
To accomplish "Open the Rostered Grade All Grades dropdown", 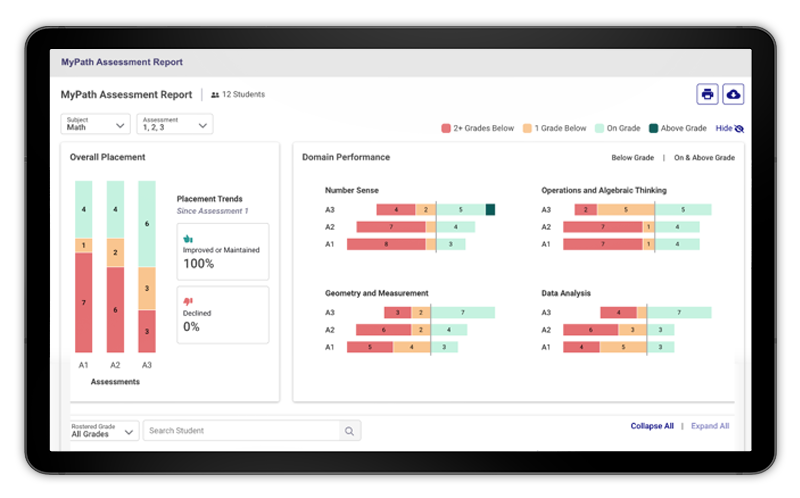I will pos(104,431).
